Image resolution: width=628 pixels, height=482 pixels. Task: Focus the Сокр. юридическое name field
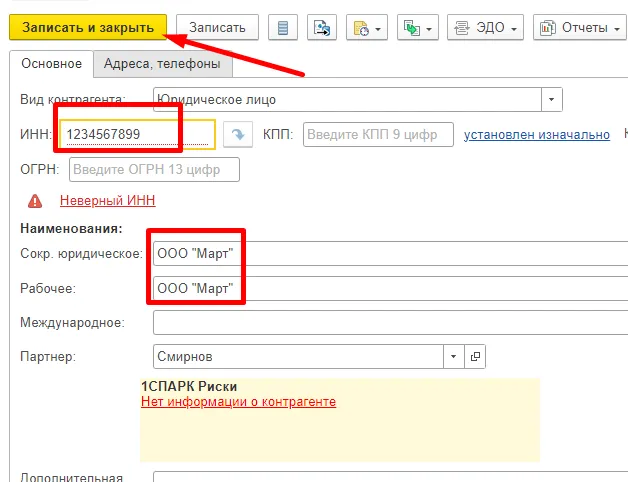(390, 254)
